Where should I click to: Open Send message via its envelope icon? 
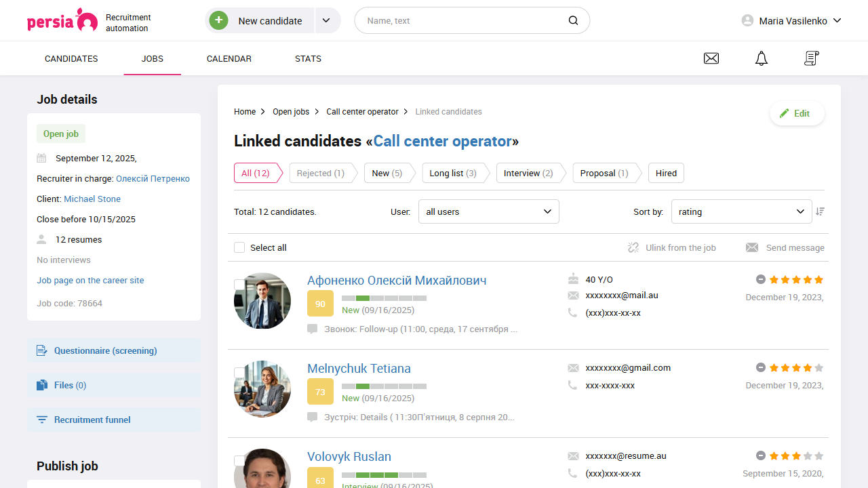752,247
